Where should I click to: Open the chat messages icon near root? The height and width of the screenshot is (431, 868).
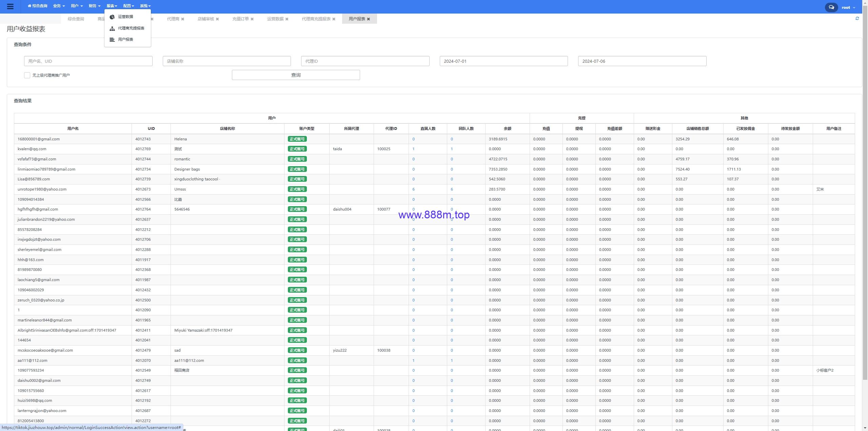tap(831, 7)
